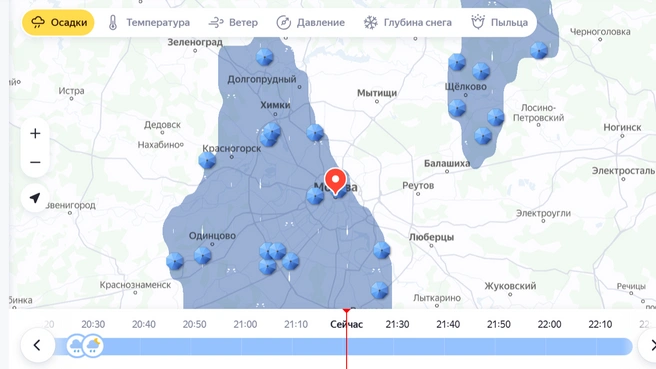656x369 pixels.
Task: Click the Ногинск city label
Action: pyautogui.click(x=622, y=127)
